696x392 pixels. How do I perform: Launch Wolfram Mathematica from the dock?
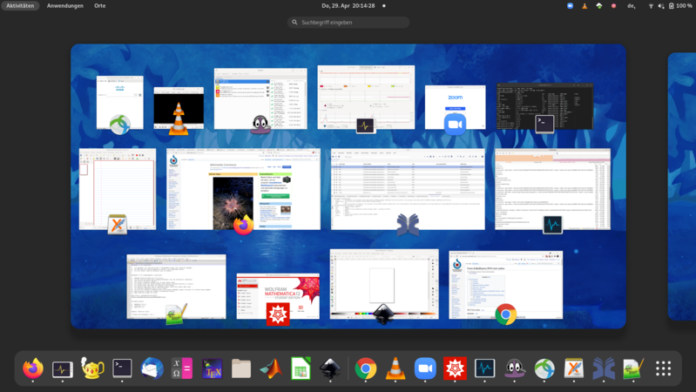(455, 368)
